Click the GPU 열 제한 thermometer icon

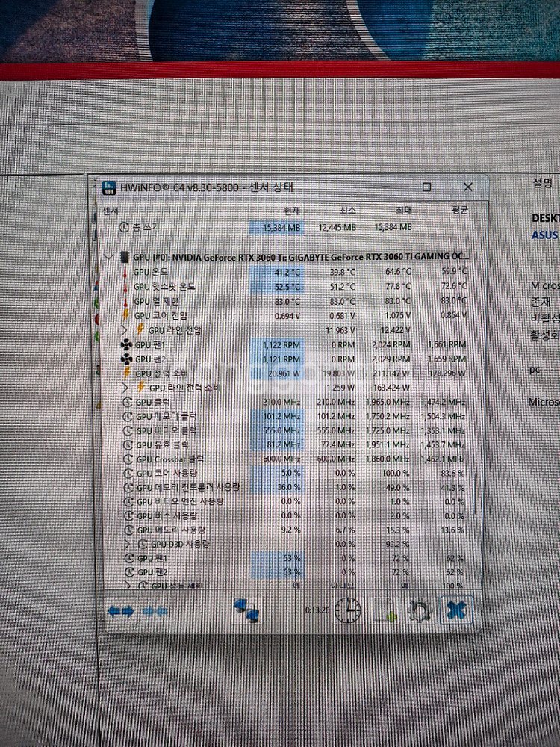click(x=125, y=302)
